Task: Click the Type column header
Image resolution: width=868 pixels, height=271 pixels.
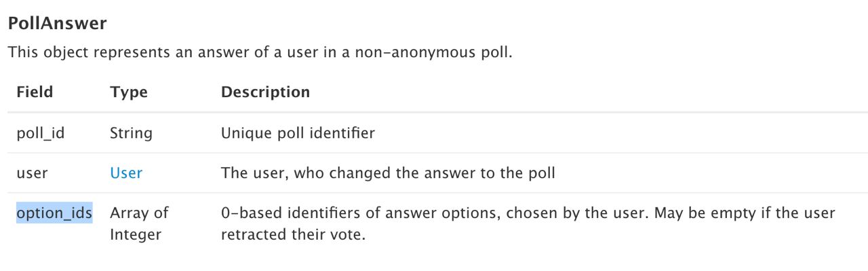Action: (129, 92)
